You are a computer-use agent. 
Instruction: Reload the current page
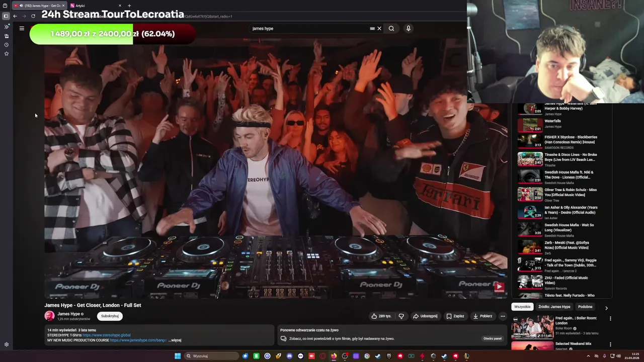click(x=33, y=16)
